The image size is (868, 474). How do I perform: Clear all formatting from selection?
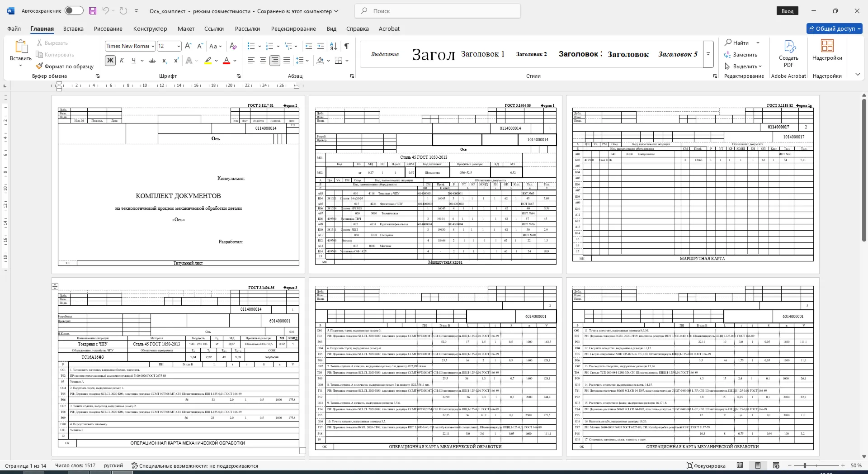[x=233, y=46]
